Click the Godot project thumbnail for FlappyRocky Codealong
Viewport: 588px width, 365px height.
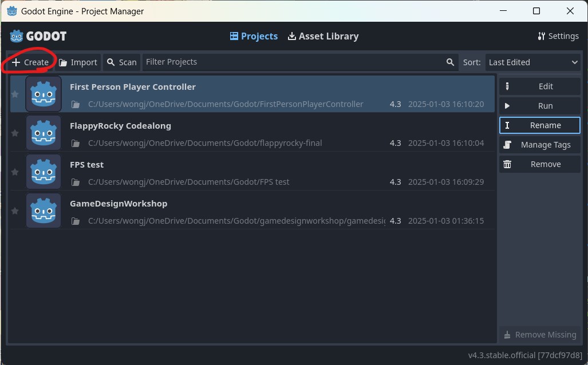[x=44, y=133]
